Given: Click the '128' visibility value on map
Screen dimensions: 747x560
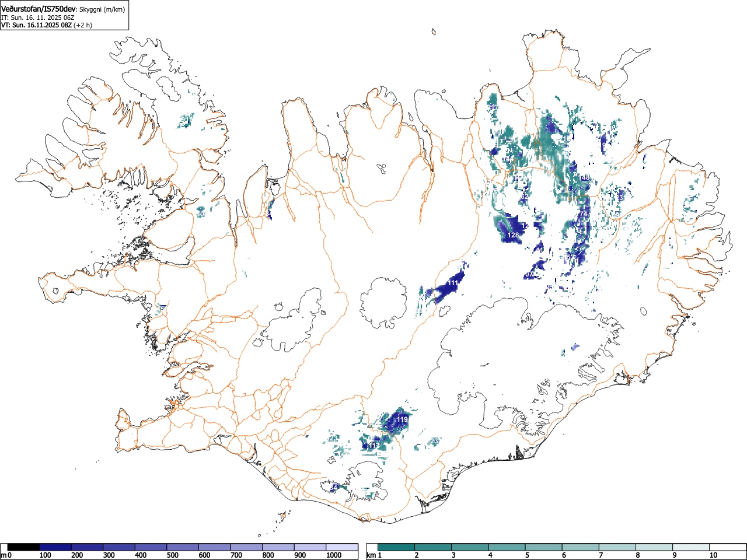Looking at the screenshot, I should (x=513, y=235).
